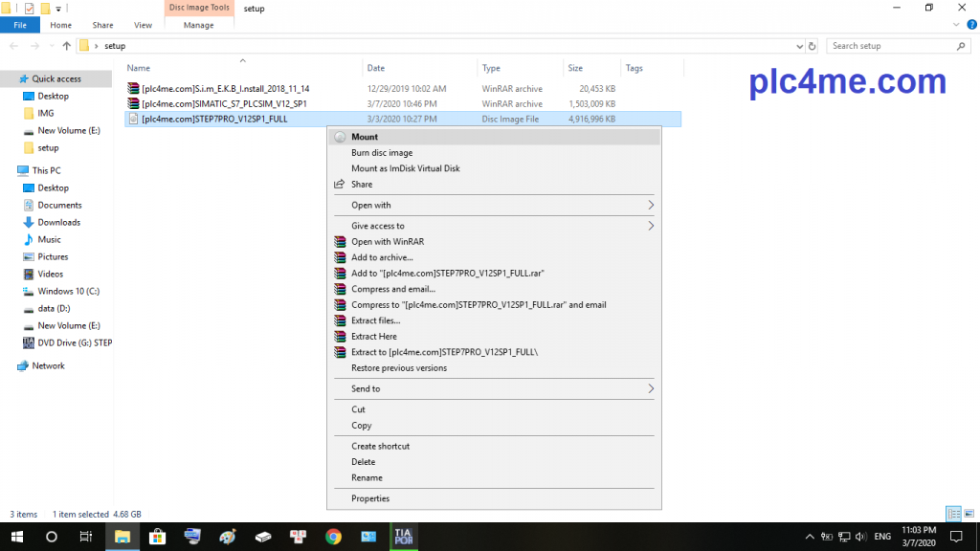Open DVD Drive (G:) STEP
The height and width of the screenshot is (551, 980).
click(75, 343)
